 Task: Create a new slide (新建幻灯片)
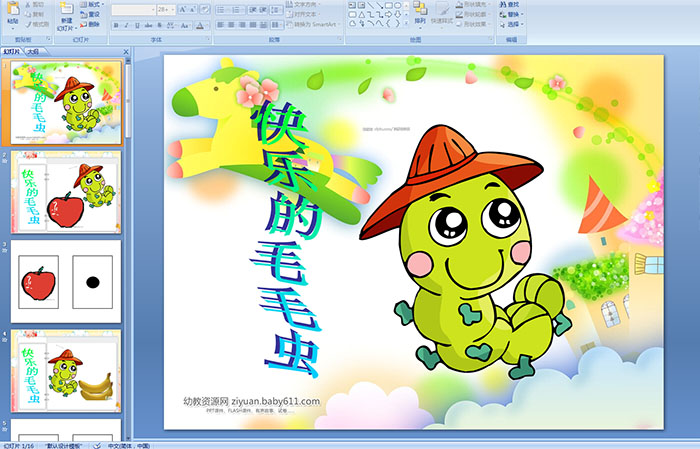[67, 17]
